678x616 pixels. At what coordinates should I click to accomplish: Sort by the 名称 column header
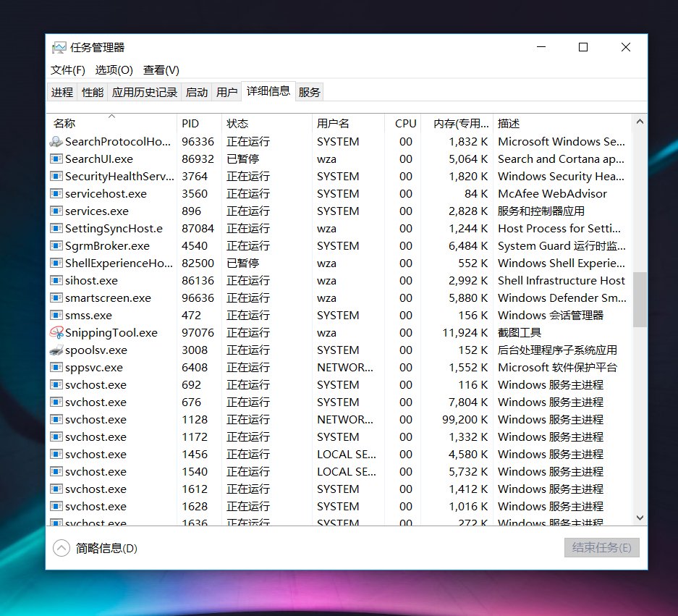coord(111,123)
